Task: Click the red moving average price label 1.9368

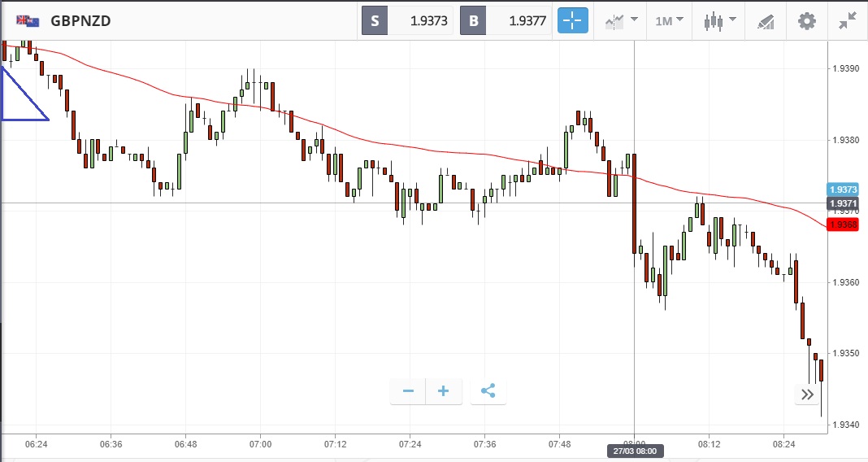Action: pyautogui.click(x=843, y=224)
